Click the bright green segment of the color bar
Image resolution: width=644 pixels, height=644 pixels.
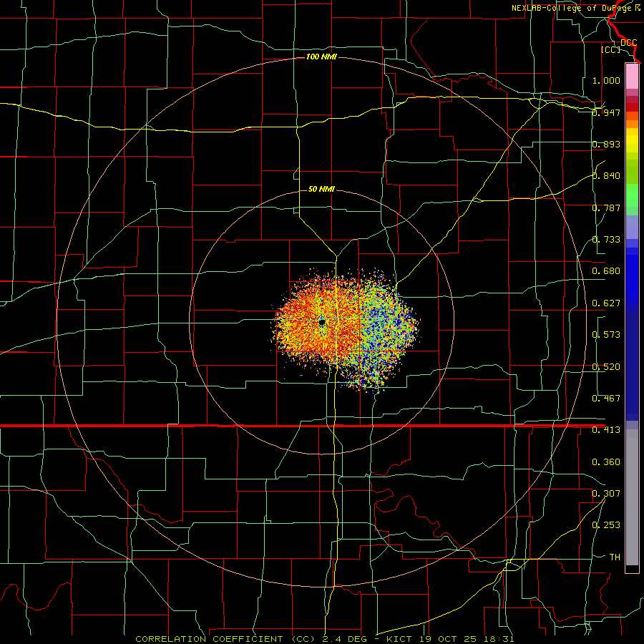[632, 195]
